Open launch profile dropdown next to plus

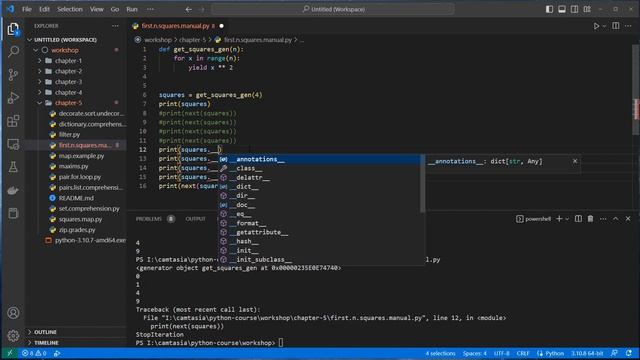coord(567,219)
